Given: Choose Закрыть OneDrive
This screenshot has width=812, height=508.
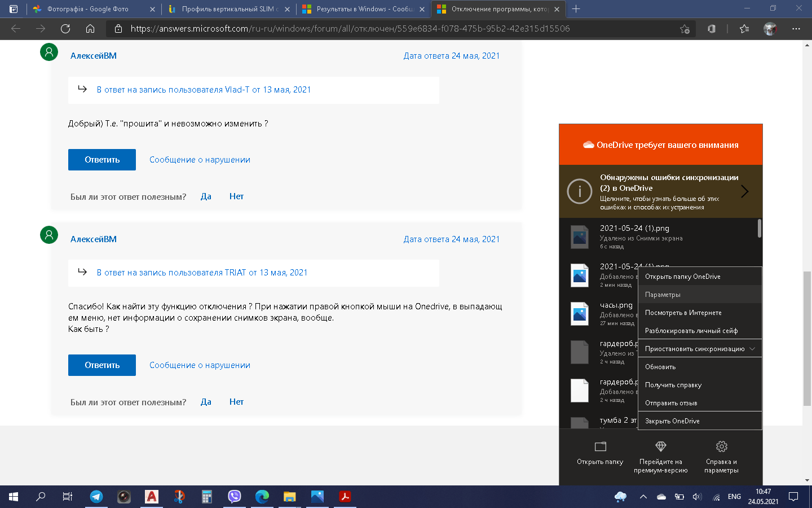Looking at the screenshot, I should [700, 421].
